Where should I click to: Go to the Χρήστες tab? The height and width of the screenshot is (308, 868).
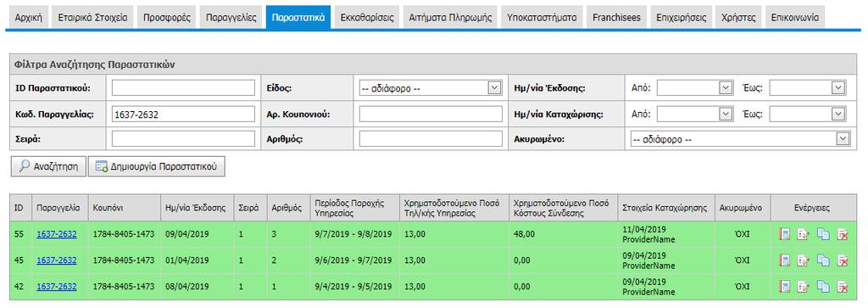point(738,17)
